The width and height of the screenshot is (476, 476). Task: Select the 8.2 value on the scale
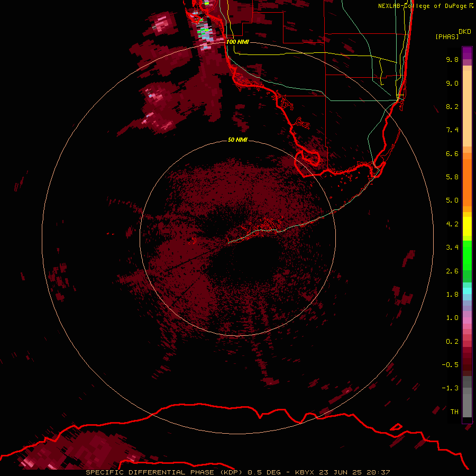coord(452,106)
